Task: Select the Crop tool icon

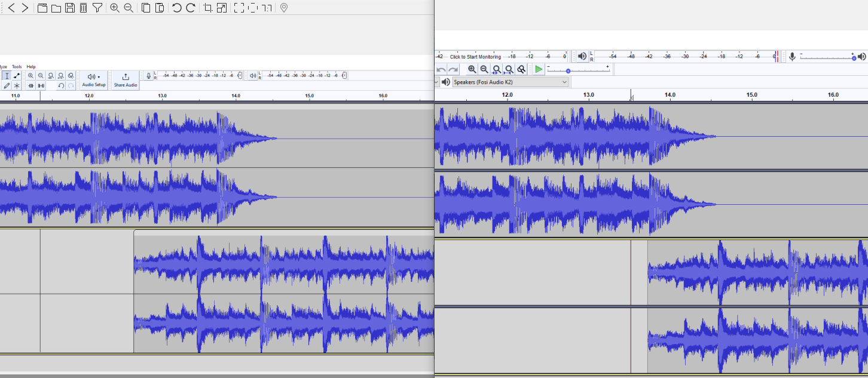Action: (208, 8)
